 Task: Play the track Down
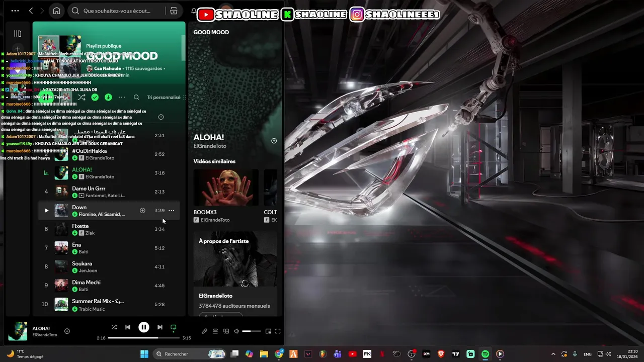pyautogui.click(x=46, y=211)
